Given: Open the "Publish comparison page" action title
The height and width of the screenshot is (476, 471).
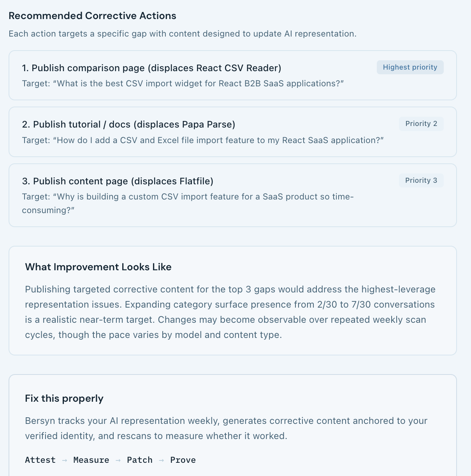Looking at the screenshot, I should tap(151, 68).
